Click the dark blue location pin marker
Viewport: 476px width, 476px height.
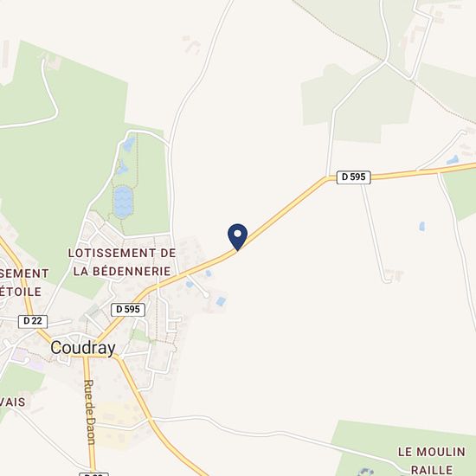pos(237,237)
